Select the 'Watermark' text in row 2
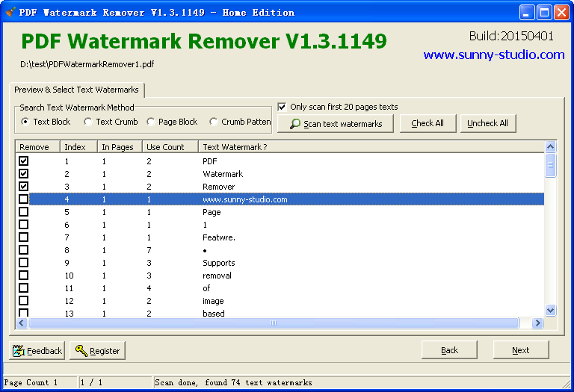 click(x=223, y=174)
